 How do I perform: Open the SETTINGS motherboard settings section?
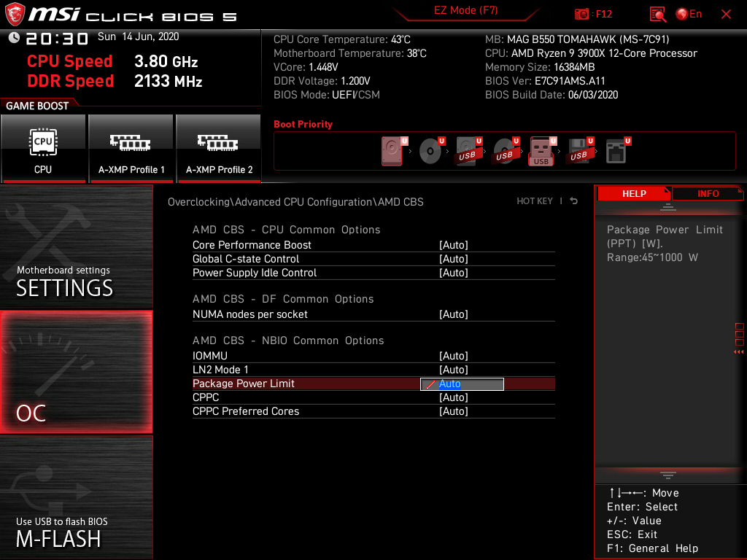pos(76,246)
